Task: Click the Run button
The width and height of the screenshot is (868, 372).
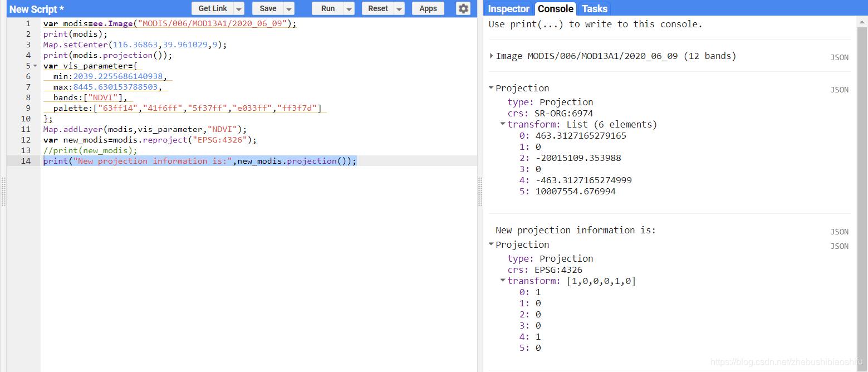Action: pos(328,8)
